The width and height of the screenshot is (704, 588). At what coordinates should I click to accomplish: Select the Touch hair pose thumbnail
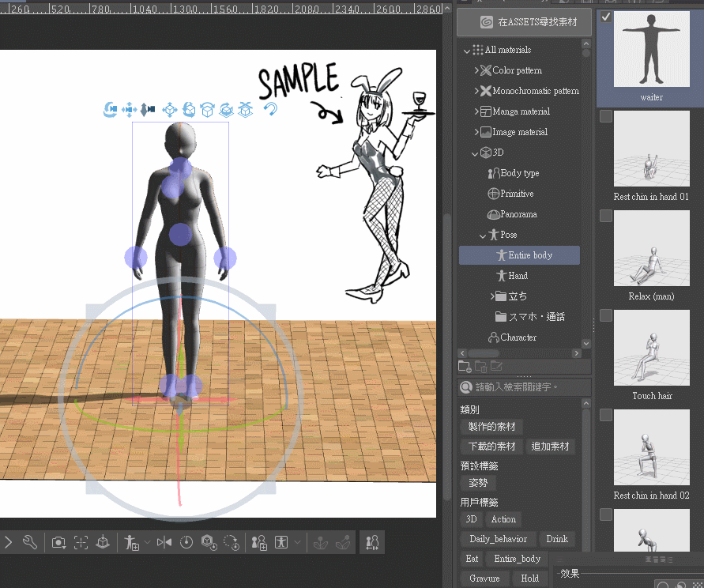[652, 348]
